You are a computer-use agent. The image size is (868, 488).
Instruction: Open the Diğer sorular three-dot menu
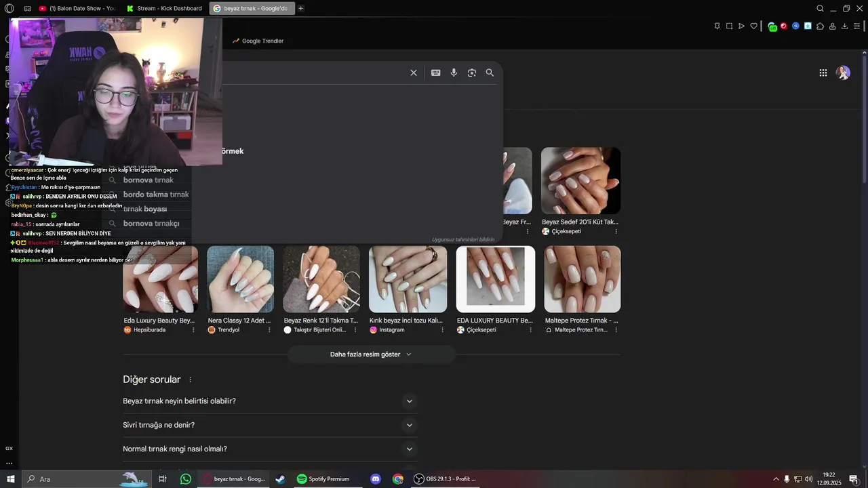[191, 380]
